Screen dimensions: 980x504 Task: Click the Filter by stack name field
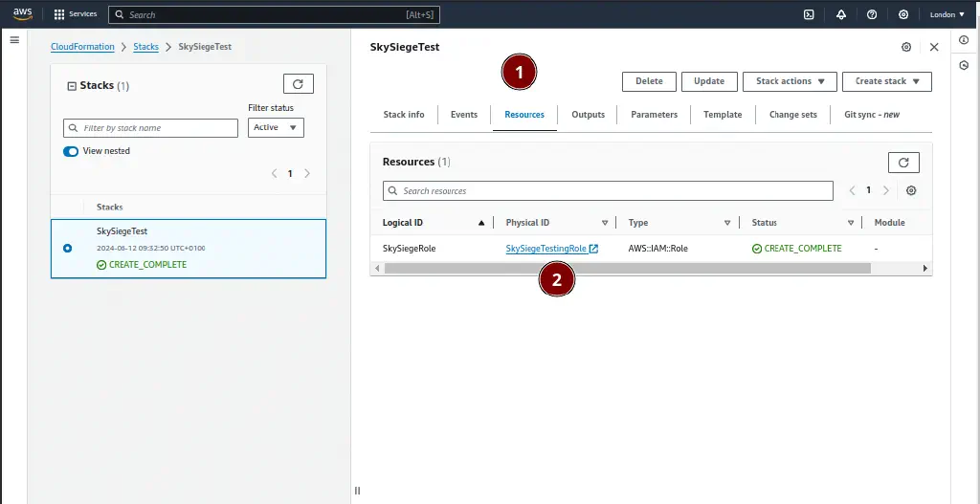(x=150, y=128)
